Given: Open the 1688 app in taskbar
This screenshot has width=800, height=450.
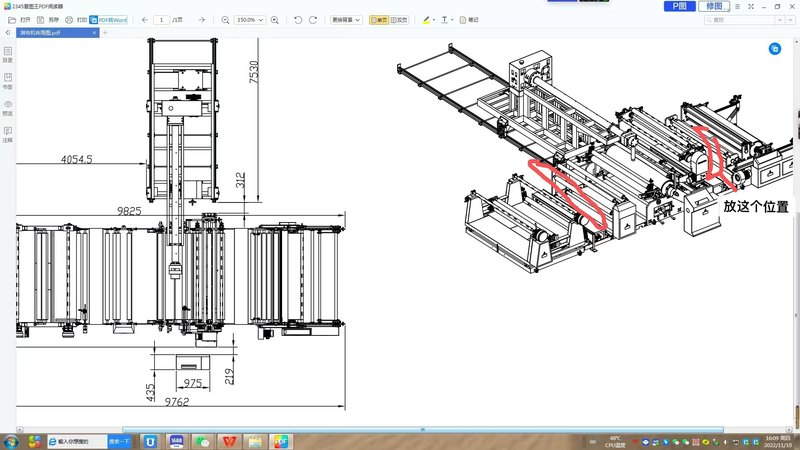Looking at the screenshot, I should 177,441.
